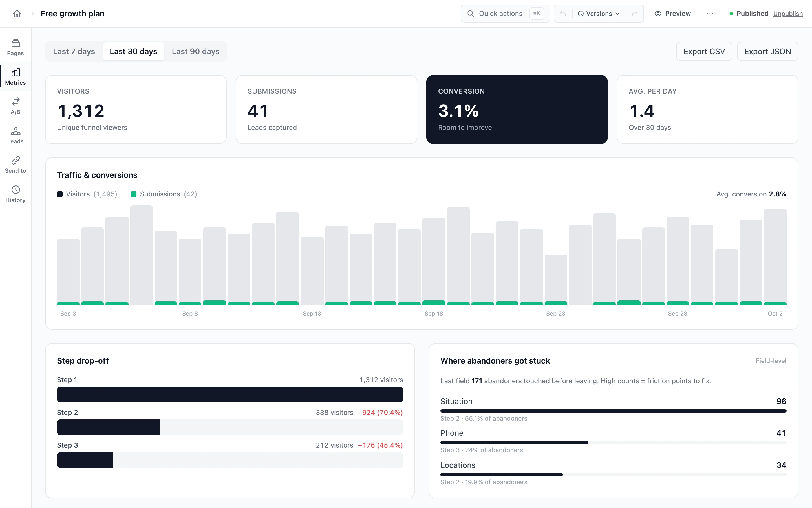Open the History sidebar section
Image resolution: width=812 pixels, height=508 pixels.
[x=16, y=194]
